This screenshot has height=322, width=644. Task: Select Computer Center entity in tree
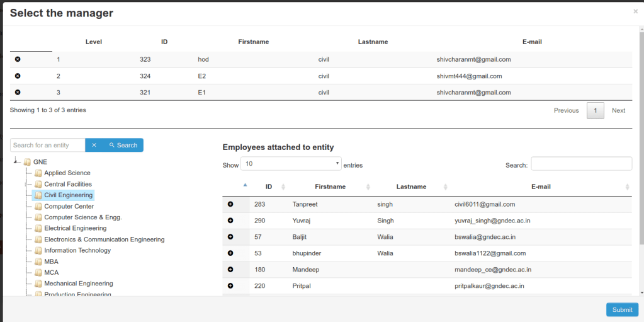(x=69, y=206)
